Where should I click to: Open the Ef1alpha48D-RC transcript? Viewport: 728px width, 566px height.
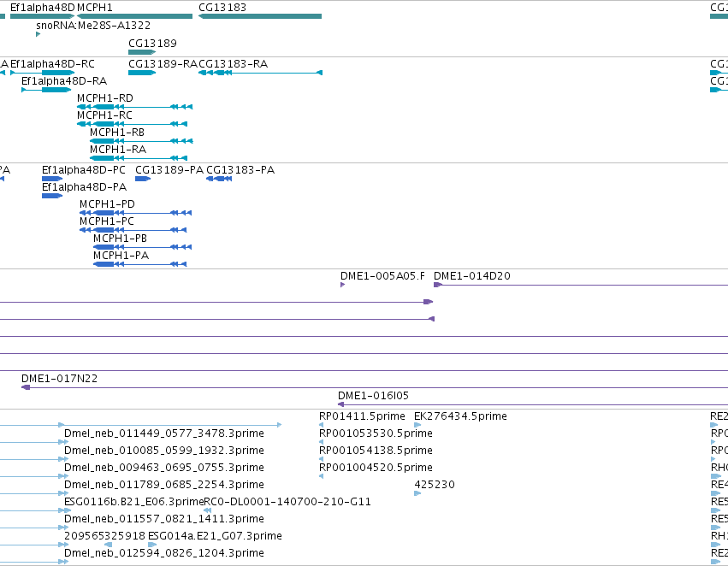tap(42, 73)
